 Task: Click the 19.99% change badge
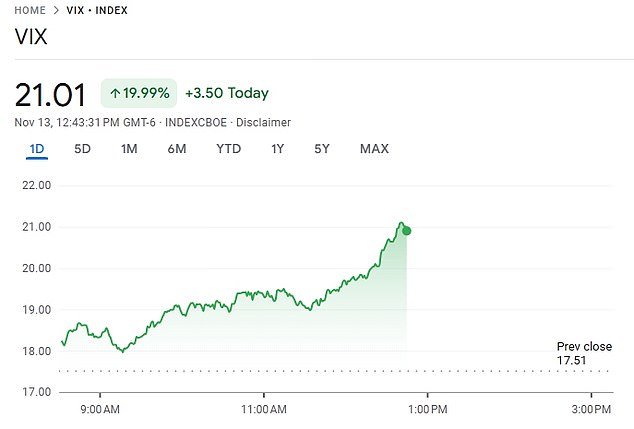click(138, 93)
